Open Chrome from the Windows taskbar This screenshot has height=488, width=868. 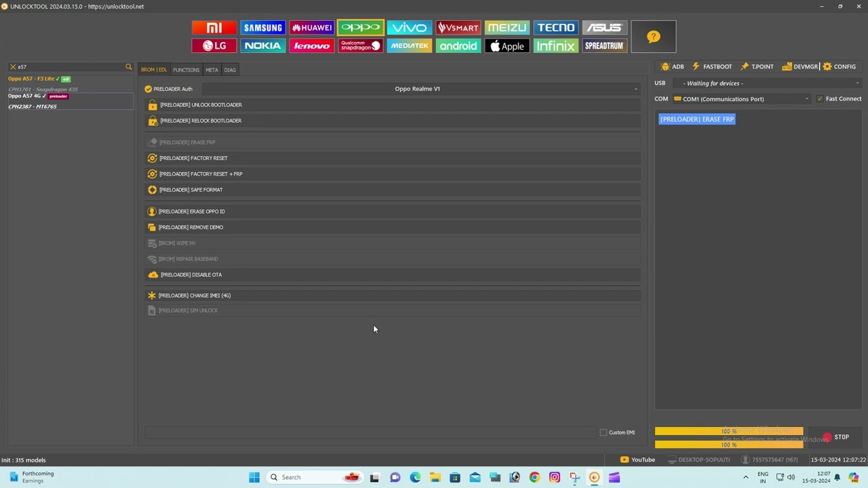[534, 477]
